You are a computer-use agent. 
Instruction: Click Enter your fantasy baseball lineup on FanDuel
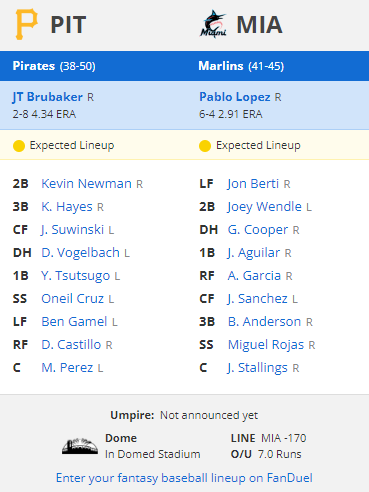(184, 478)
